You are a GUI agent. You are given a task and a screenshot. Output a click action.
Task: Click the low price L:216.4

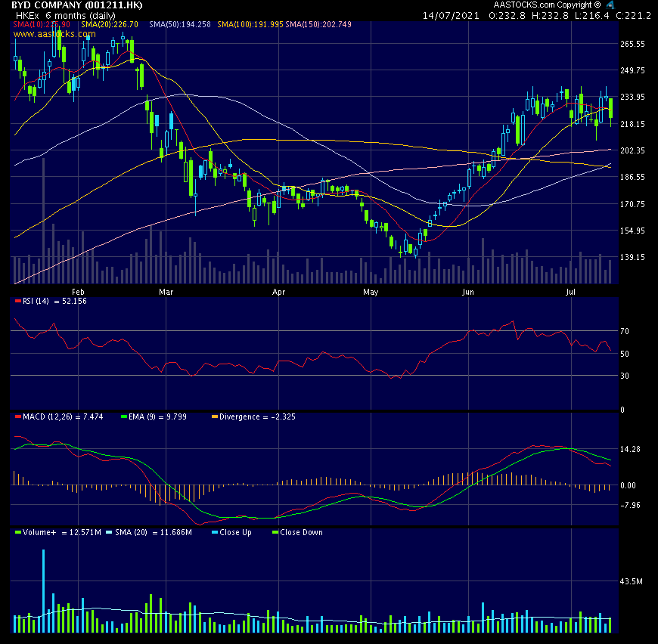(592, 16)
